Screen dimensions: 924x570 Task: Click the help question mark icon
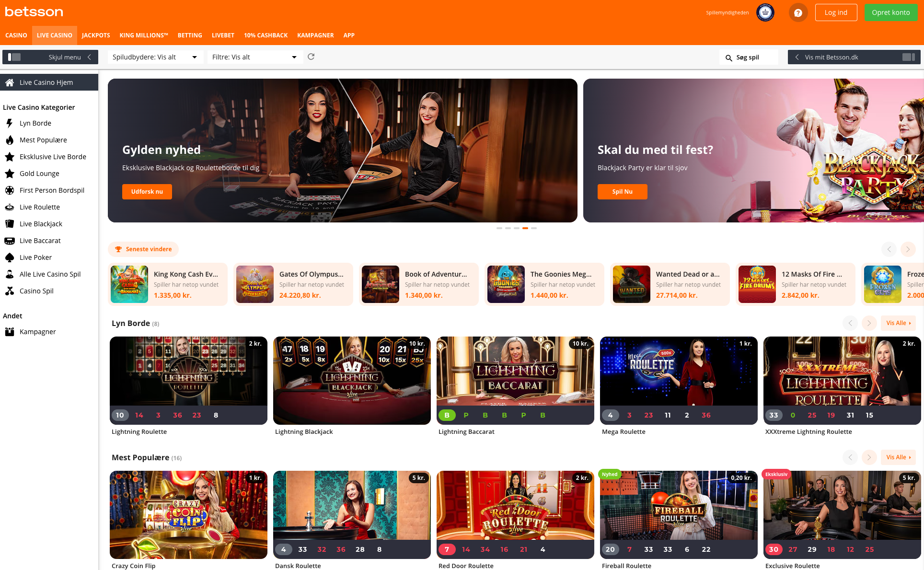pos(798,12)
